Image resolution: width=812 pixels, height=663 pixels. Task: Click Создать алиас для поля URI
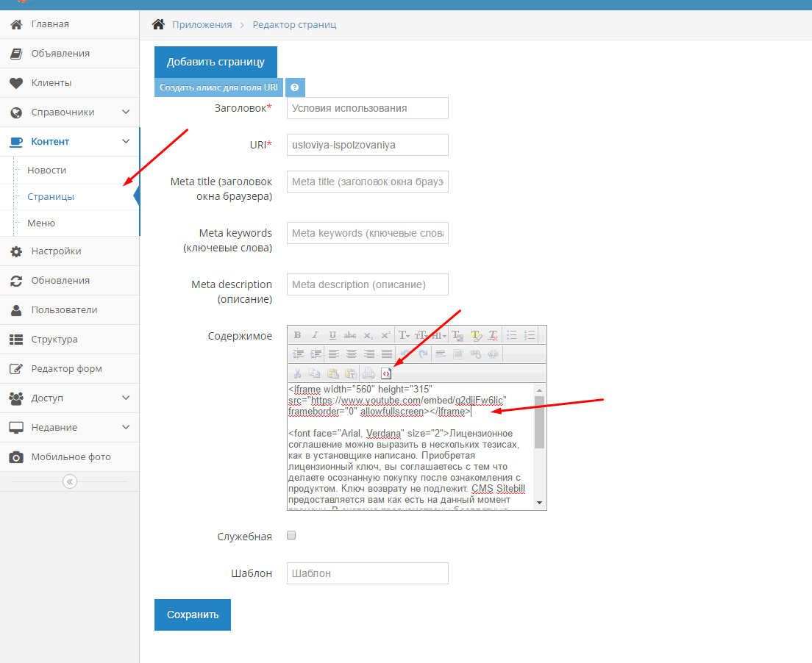[218, 87]
